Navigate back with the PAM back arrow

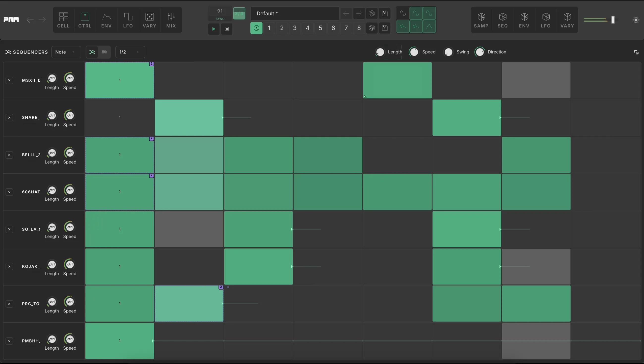click(30, 20)
